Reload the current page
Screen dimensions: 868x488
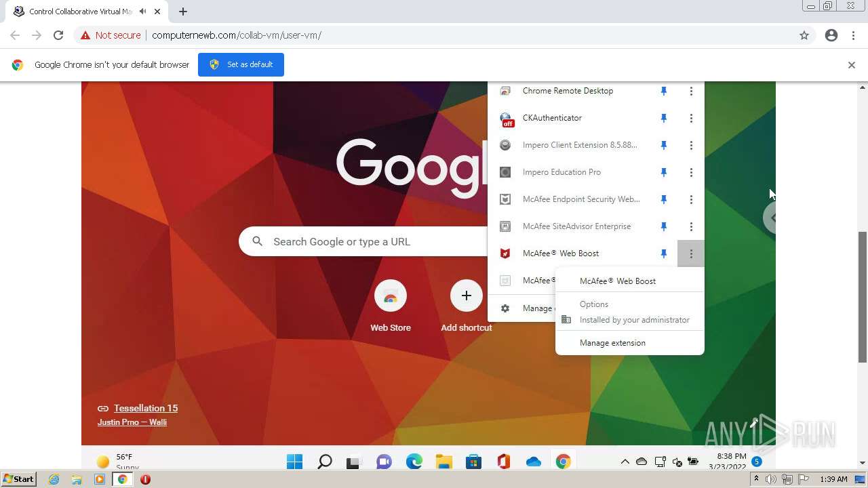tap(58, 35)
